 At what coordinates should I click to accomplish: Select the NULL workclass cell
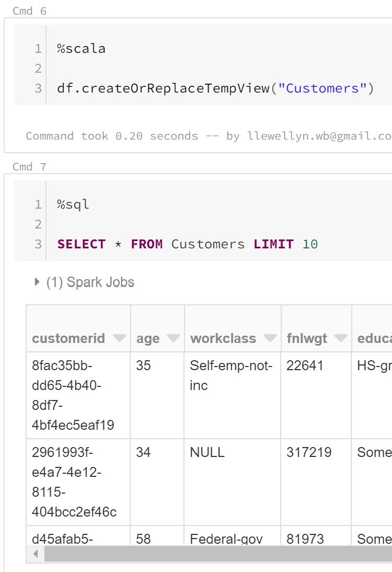tap(207, 452)
